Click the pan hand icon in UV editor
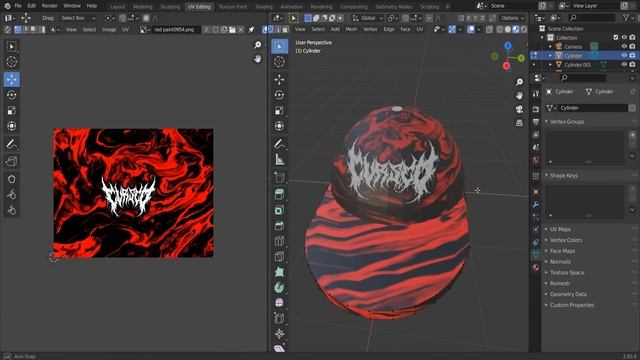640x360 pixels. 258,59
